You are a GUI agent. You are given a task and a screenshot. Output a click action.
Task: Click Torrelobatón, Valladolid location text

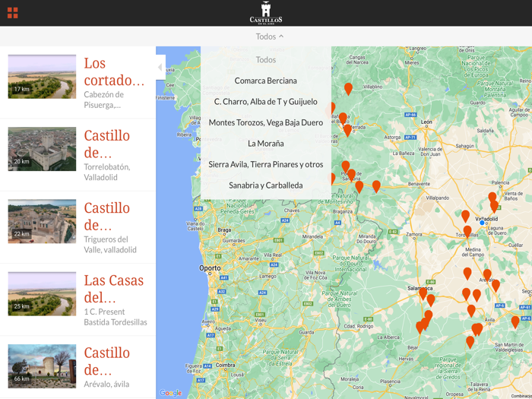[x=107, y=172]
